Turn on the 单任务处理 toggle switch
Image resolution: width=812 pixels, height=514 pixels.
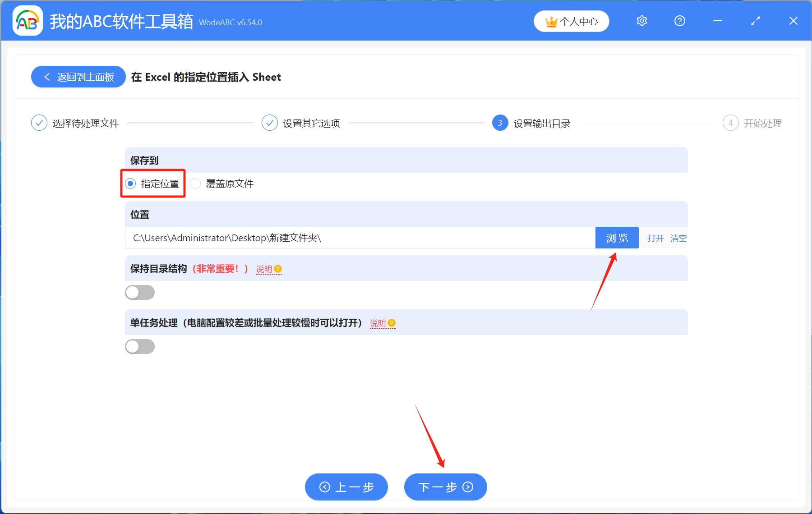pos(140,347)
